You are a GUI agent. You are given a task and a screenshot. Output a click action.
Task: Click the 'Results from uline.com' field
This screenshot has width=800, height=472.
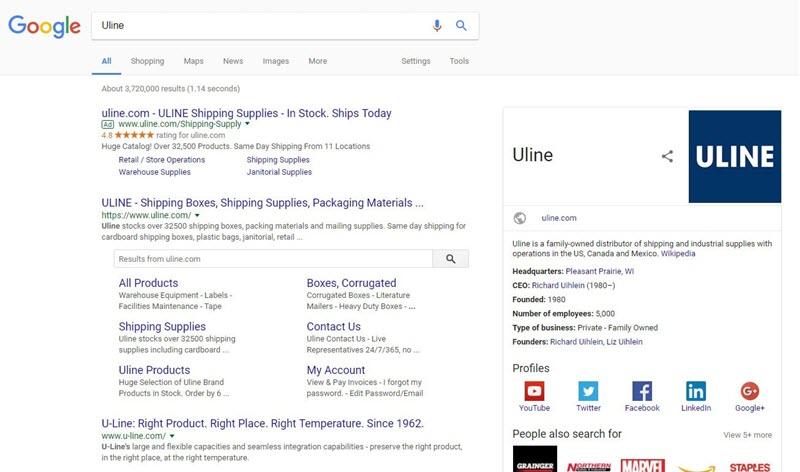(x=273, y=259)
